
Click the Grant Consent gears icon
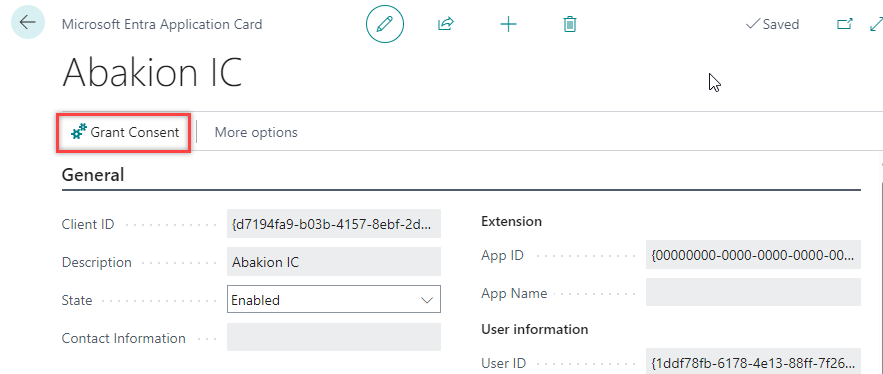click(79, 132)
